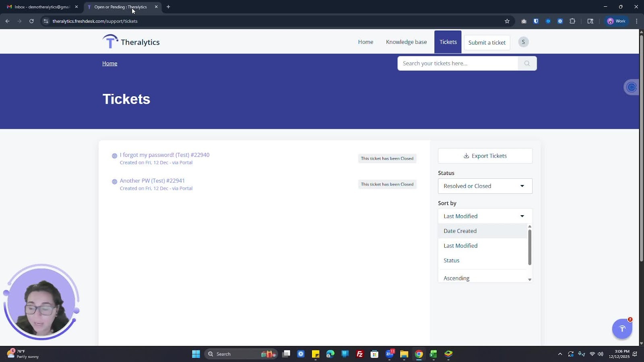Open the Knowledge base nav item

[x=406, y=42]
